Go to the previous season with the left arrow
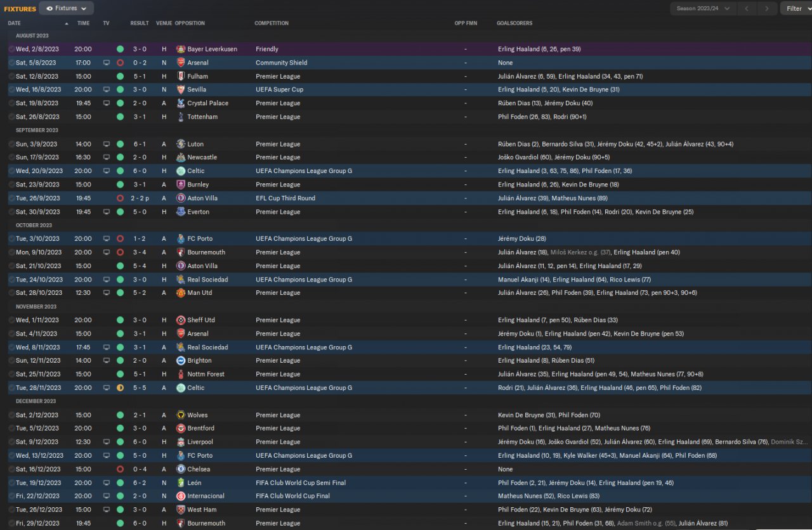Viewport: 812px width, 530px height. coord(747,8)
